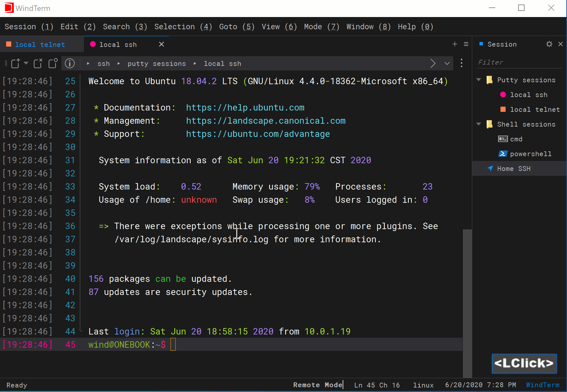Click the powershell session icon

click(503, 154)
